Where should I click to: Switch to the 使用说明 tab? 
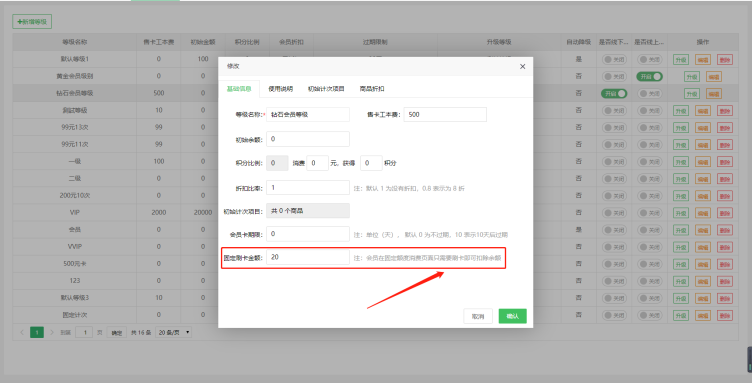coord(281,89)
